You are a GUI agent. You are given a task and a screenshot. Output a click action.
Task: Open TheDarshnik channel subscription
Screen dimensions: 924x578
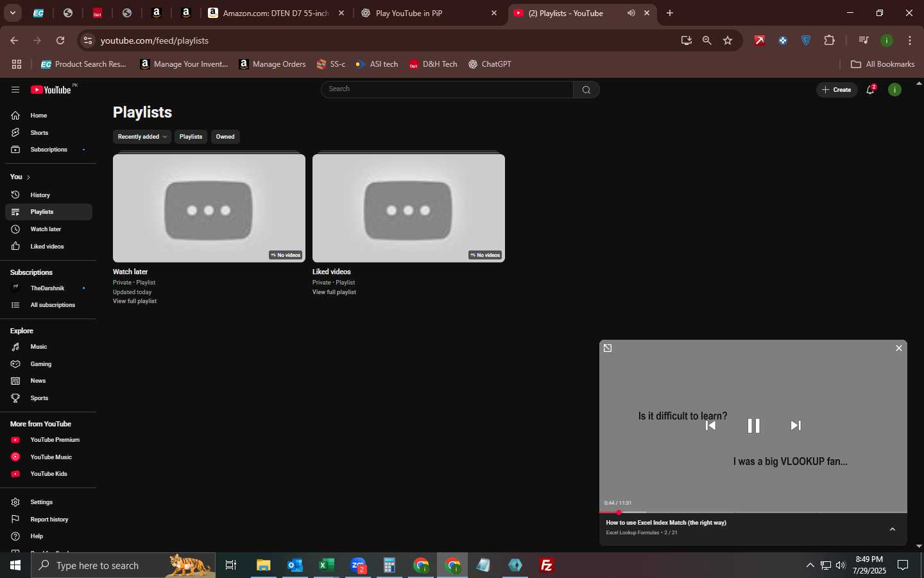49,288
